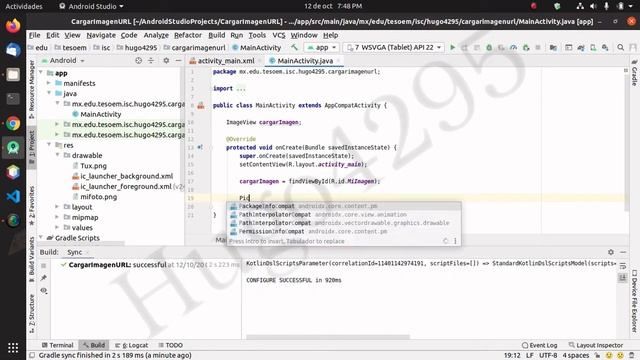Toggle the Build Variants side panel
Image resolution: width=640 pixels, height=360 pixels.
[x=31, y=259]
